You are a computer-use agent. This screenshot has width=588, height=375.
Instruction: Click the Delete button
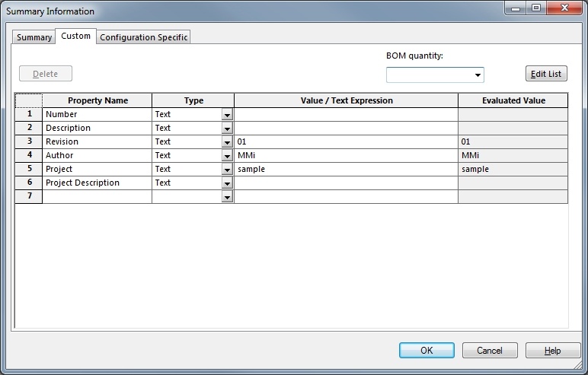(46, 74)
